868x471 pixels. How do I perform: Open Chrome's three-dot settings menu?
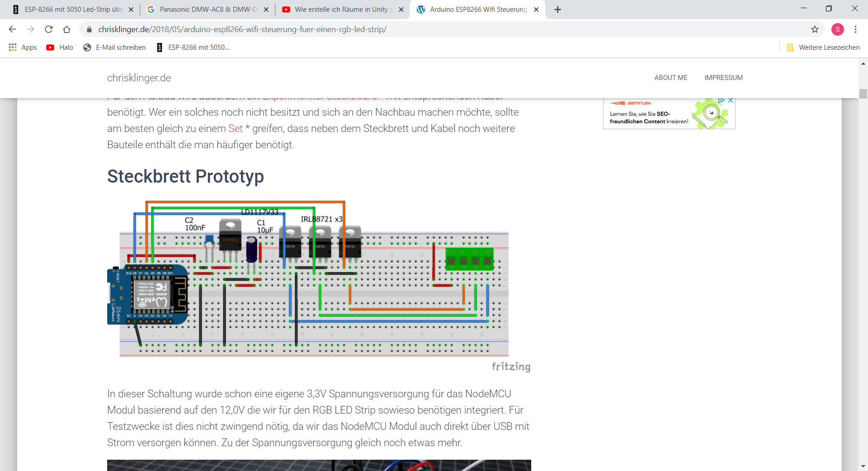(x=856, y=29)
